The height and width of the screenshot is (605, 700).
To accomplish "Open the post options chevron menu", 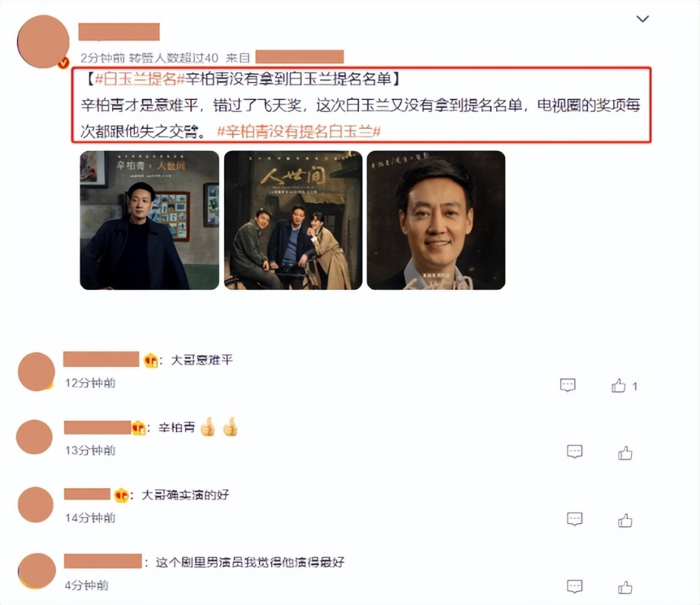I will [x=643, y=19].
